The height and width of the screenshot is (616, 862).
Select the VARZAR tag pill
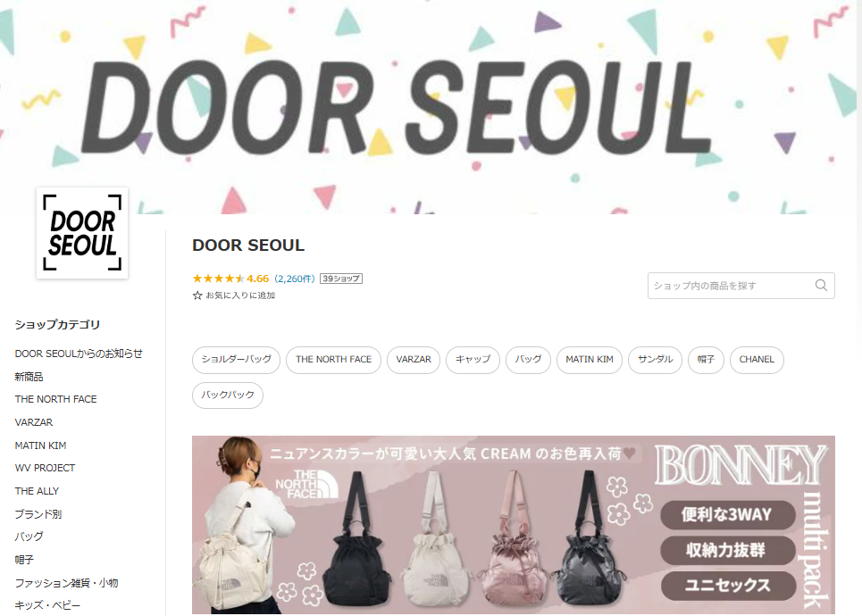pyautogui.click(x=414, y=360)
